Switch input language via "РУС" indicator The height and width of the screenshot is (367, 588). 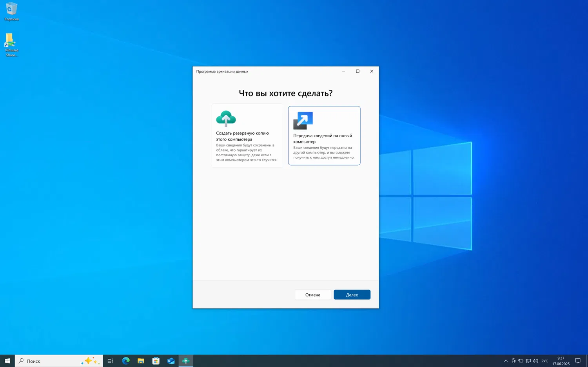click(x=544, y=361)
